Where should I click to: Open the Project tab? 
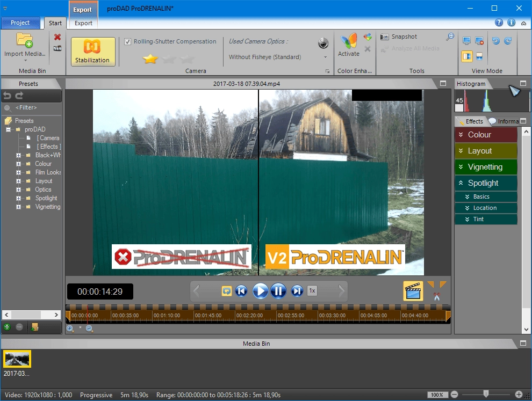[x=20, y=23]
